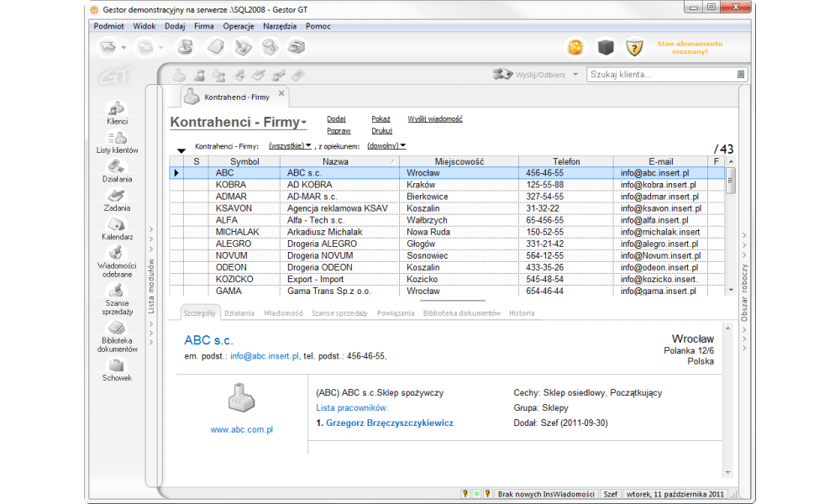Switch to the Szczegóły tab
This screenshot has height=504, width=840.
pyautogui.click(x=199, y=313)
